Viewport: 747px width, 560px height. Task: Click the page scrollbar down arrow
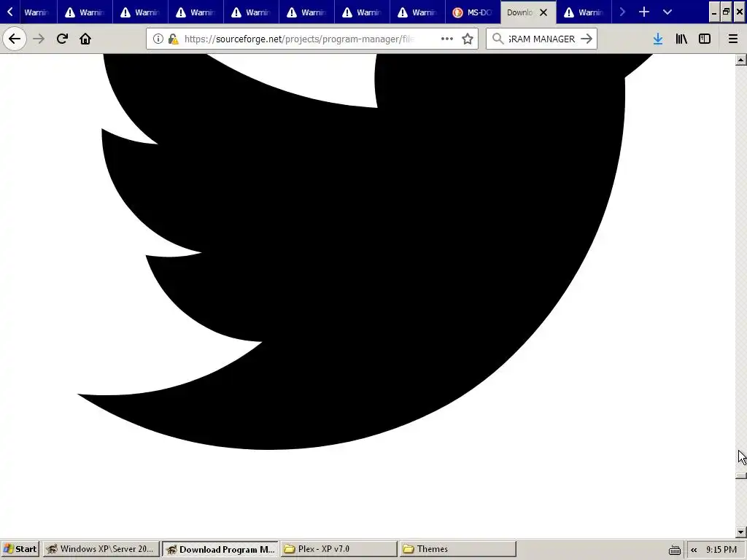point(741,532)
